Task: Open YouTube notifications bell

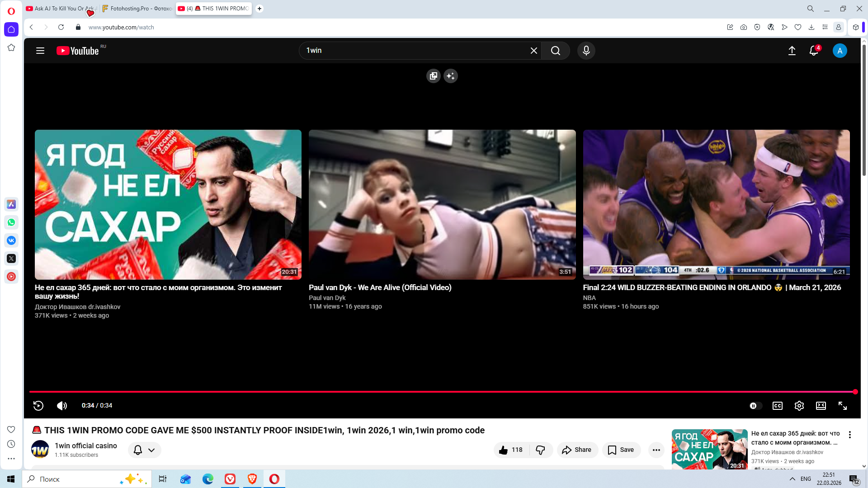Action: (813, 51)
